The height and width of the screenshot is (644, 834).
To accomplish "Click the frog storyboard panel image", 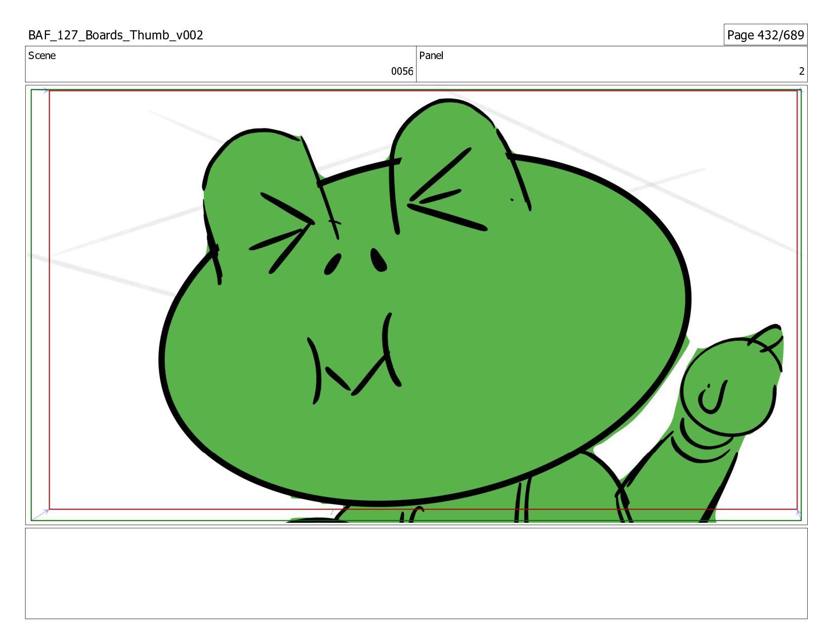I will click(416, 305).
